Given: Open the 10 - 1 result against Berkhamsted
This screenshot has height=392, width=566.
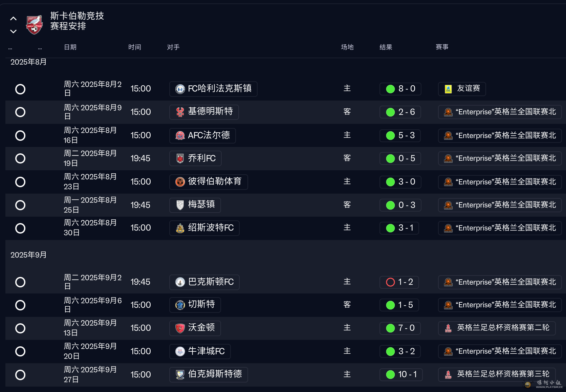Looking at the screenshot, I should (x=401, y=374).
